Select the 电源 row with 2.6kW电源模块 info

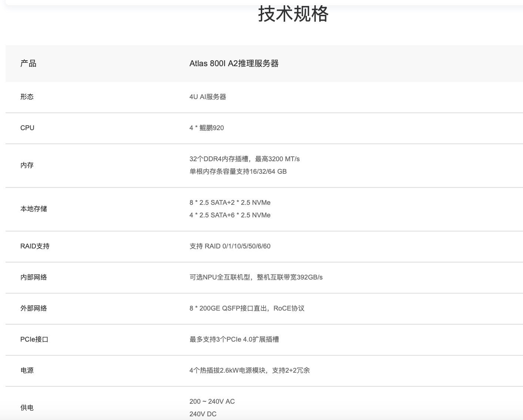pyautogui.click(x=250, y=370)
